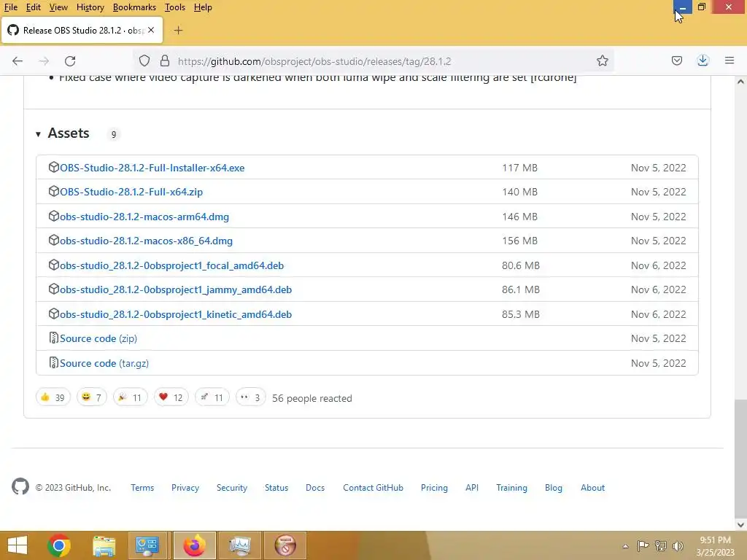Toggle the rocket reaction
The height and width of the screenshot is (560, 747).
pos(212,397)
